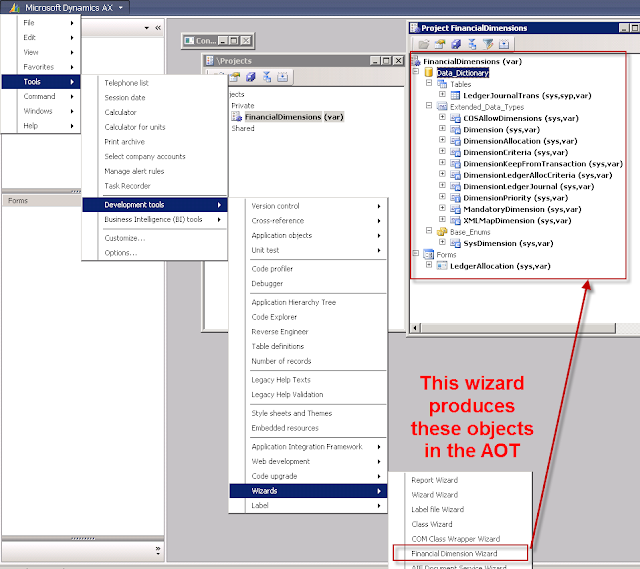
Task: Open Application Integration Framework submenu
Action: coord(308,447)
